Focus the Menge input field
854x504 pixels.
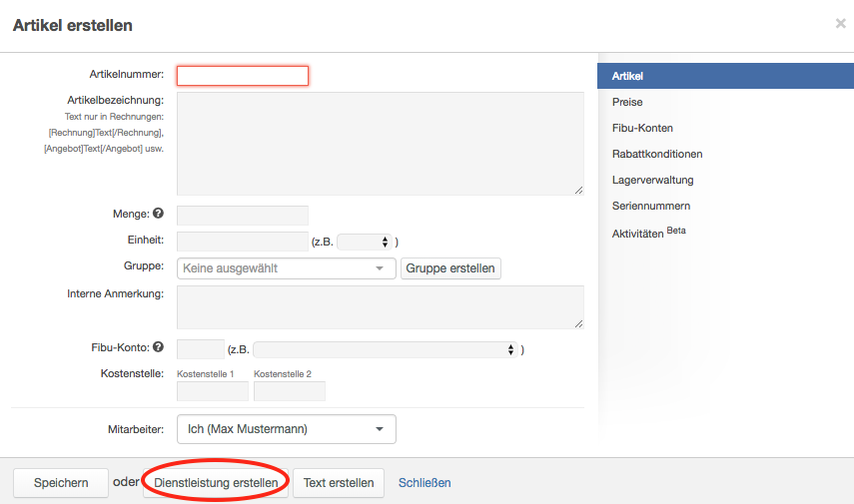coord(243,216)
